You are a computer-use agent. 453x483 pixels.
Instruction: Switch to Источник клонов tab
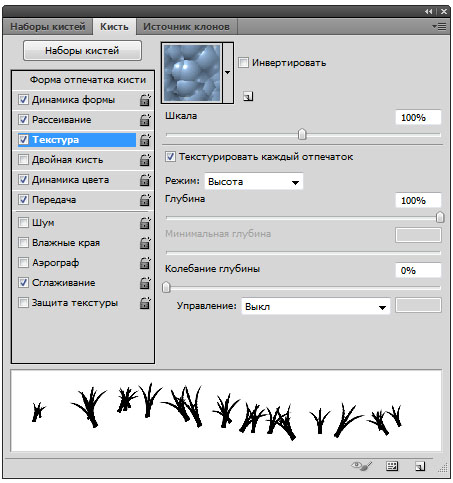(x=186, y=27)
